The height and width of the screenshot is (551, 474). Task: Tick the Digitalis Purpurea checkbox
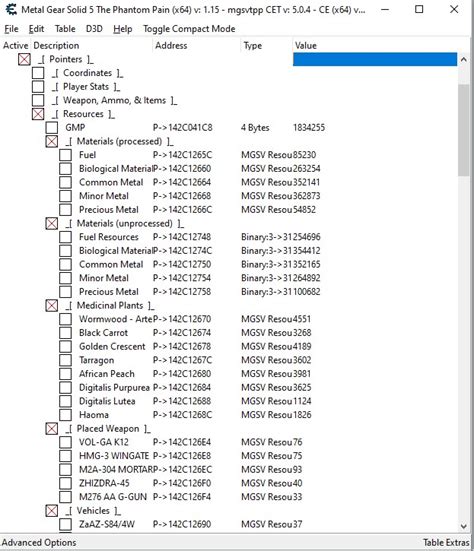(65, 388)
